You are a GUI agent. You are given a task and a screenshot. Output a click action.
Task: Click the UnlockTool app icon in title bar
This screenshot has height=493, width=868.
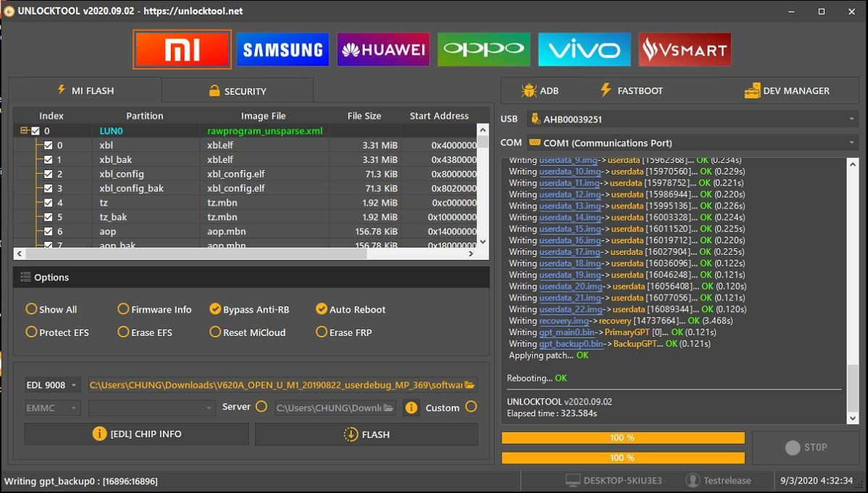[9, 11]
